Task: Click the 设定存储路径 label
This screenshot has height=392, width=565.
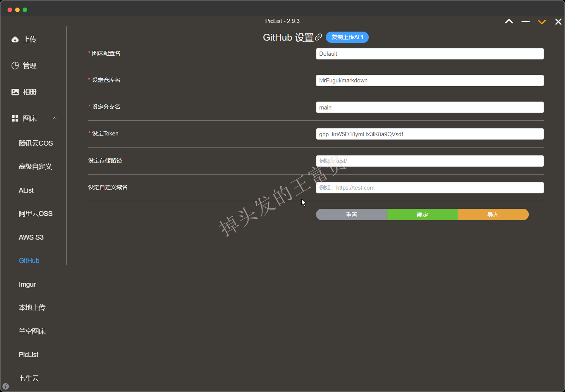Action: [x=105, y=161]
